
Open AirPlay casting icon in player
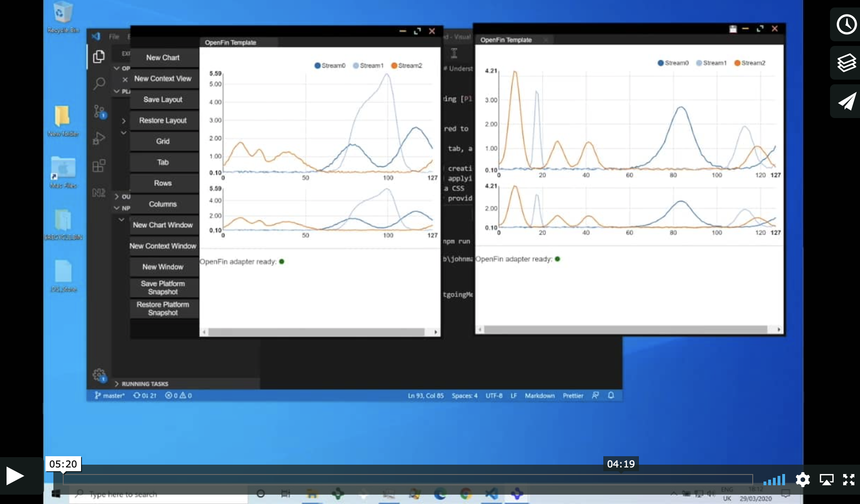[x=826, y=479]
